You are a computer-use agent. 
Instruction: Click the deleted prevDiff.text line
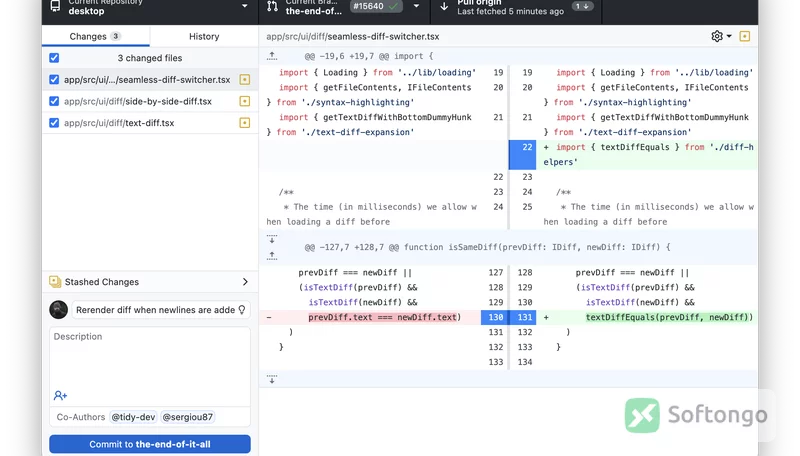click(370, 317)
